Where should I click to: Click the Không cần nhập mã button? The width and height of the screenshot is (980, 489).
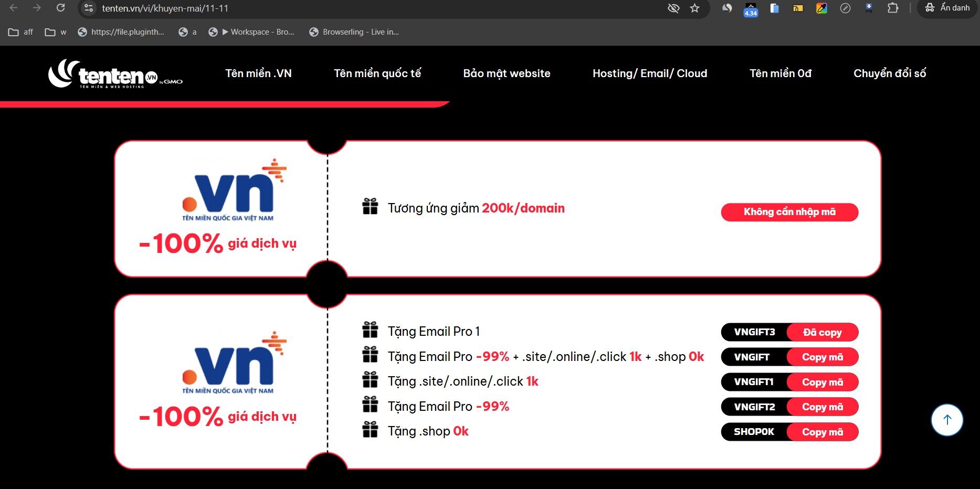789,212
